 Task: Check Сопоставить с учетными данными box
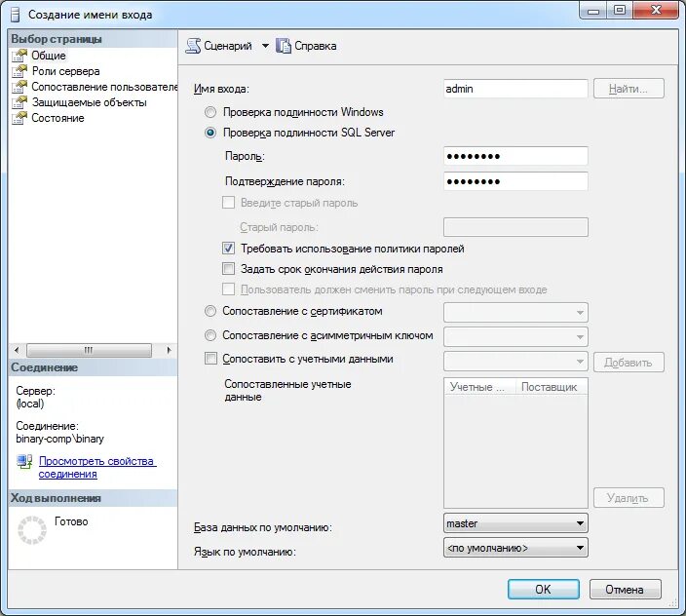point(210,359)
